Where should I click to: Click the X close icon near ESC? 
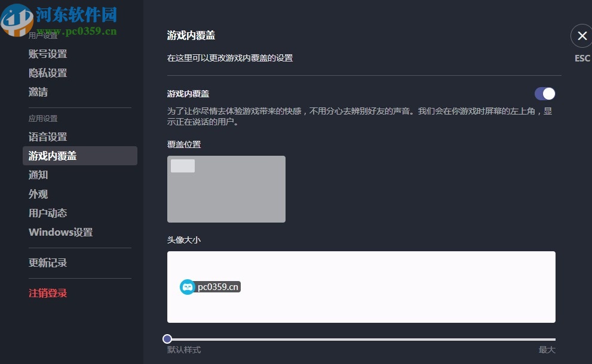click(x=581, y=36)
